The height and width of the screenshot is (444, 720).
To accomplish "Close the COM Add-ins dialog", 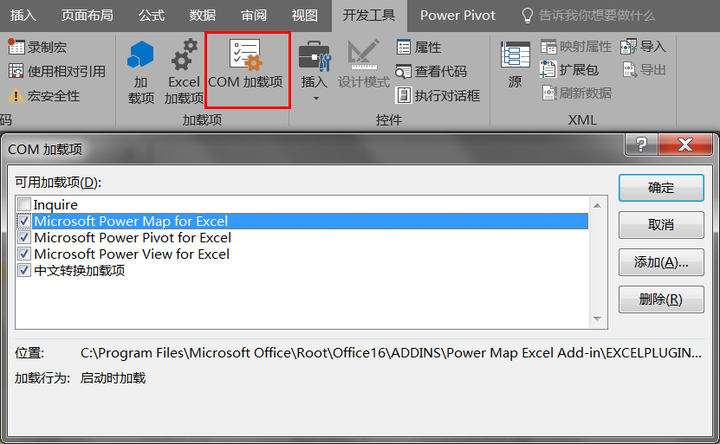I will click(x=685, y=145).
